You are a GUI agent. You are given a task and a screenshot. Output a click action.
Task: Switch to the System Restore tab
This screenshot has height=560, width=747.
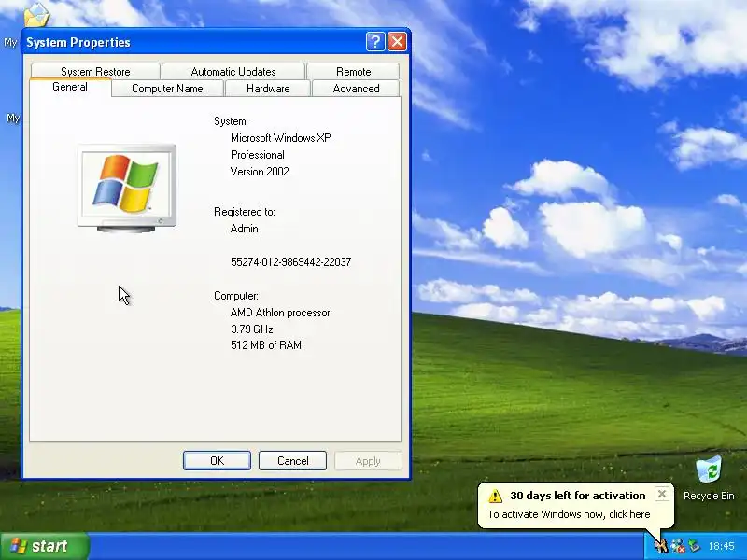pyautogui.click(x=95, y=72)
